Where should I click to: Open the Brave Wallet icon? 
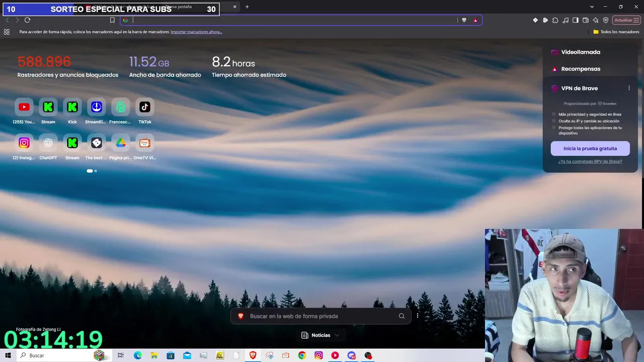pos(586,20)
